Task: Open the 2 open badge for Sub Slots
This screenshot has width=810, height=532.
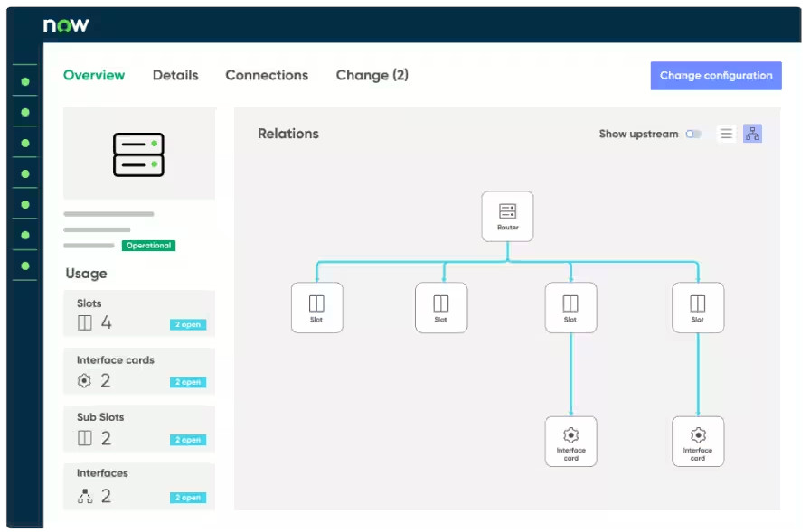Action: 188,440
